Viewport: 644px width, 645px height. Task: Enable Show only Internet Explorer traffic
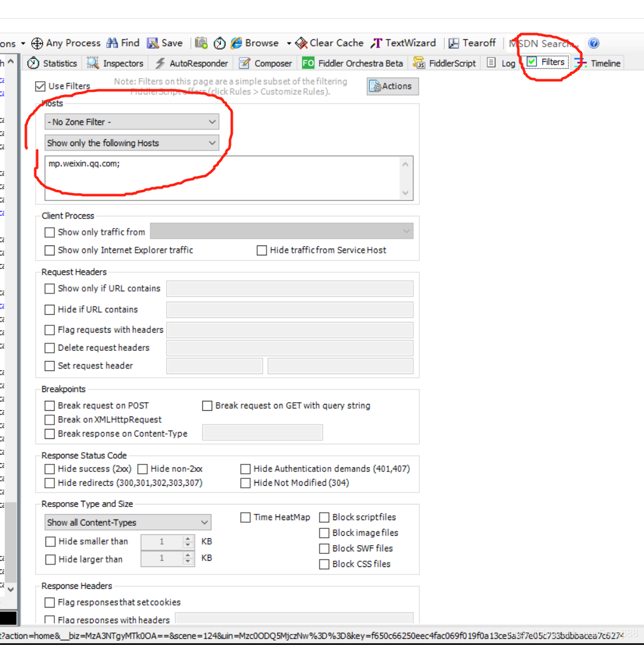[x=50, y=250]
